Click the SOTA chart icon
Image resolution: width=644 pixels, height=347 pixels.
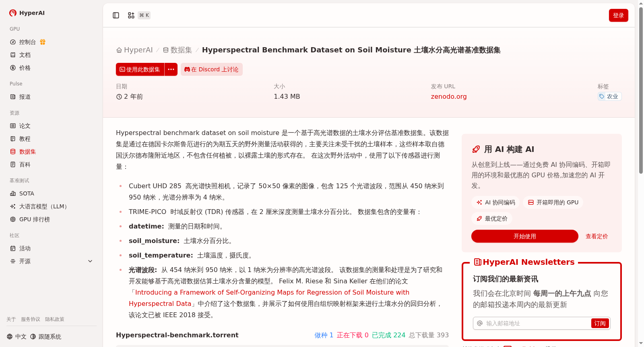coord(13,193)
